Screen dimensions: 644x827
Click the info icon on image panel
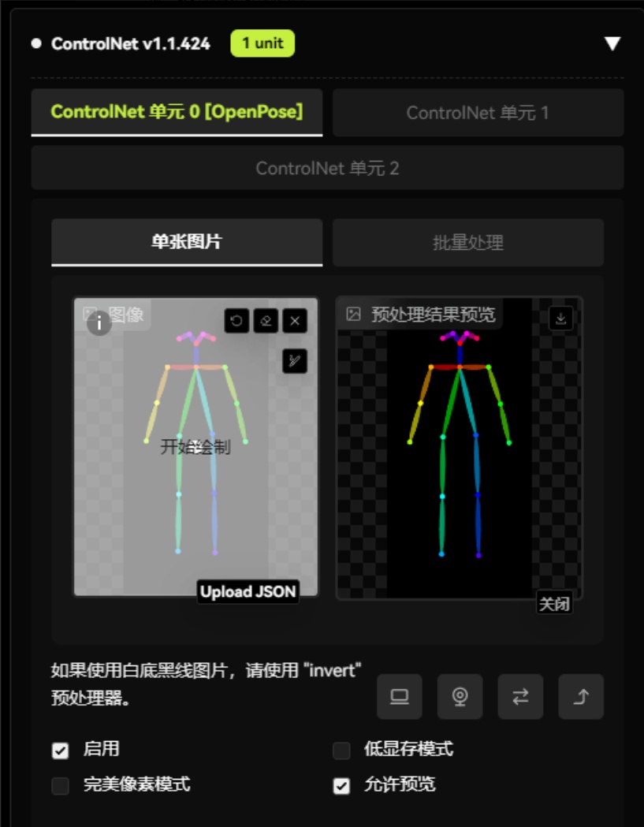tap(99, 322)
